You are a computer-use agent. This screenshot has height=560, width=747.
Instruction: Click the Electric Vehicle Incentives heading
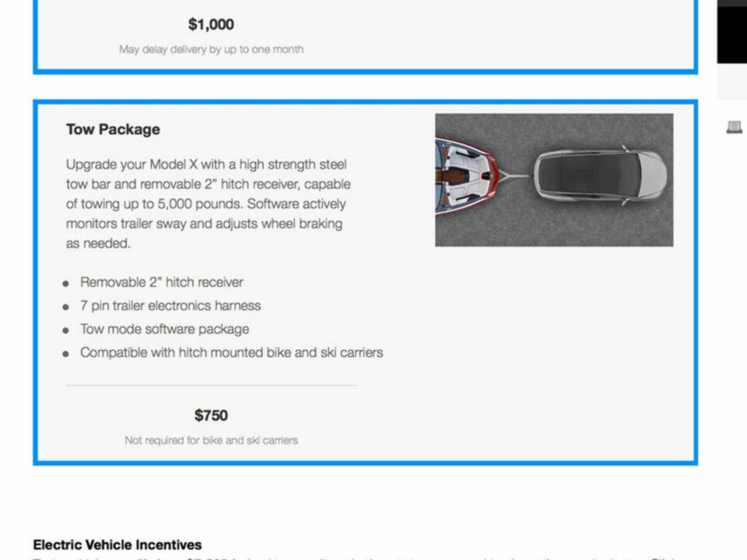pyautogui.click(x=117, y=544)
